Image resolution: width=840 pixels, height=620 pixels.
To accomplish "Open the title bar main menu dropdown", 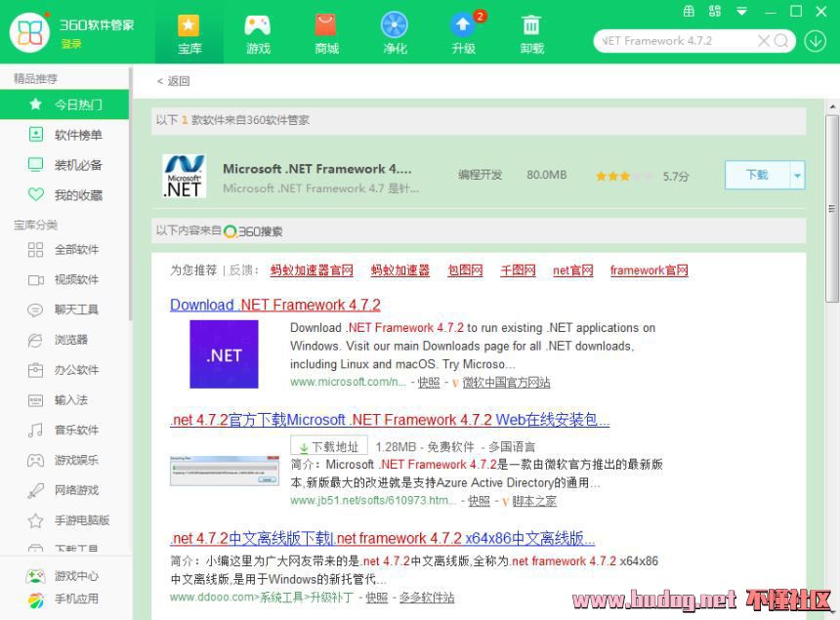I will [x=741, y=12].
